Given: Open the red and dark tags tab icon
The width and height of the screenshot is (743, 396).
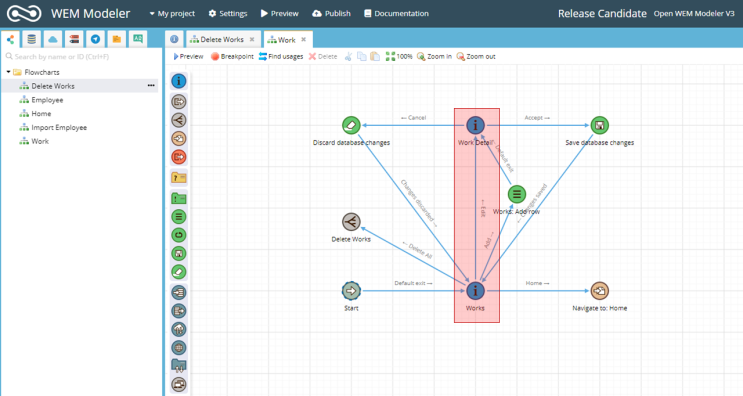Looking at the screenshot, I should tap(74, 39).
